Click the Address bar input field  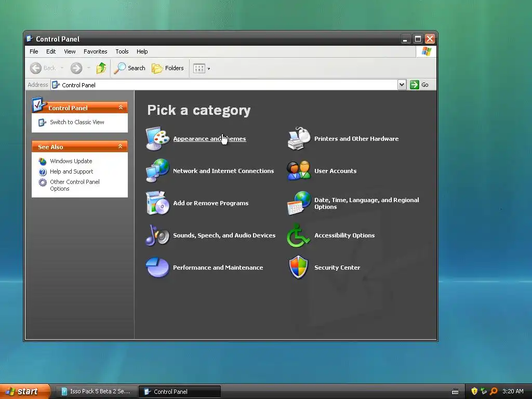[x=224, y=85]
